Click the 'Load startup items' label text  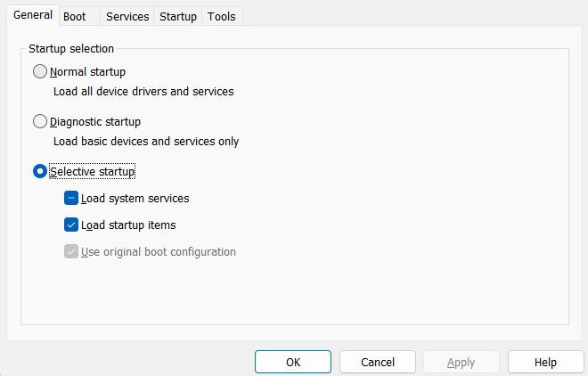[x=128, y=225]
